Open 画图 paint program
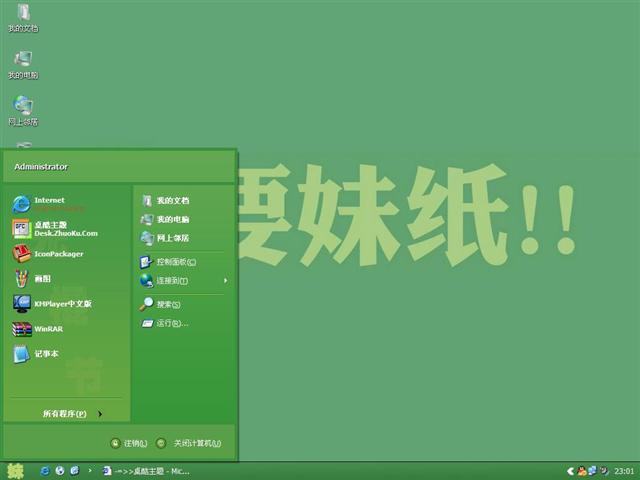The width and height of the screenshot is (640, 480). click(31, 279)
